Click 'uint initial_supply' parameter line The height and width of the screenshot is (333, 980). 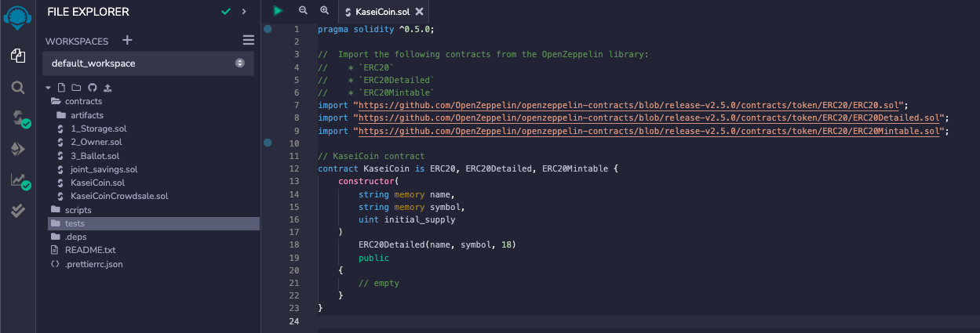click(406, 219)
